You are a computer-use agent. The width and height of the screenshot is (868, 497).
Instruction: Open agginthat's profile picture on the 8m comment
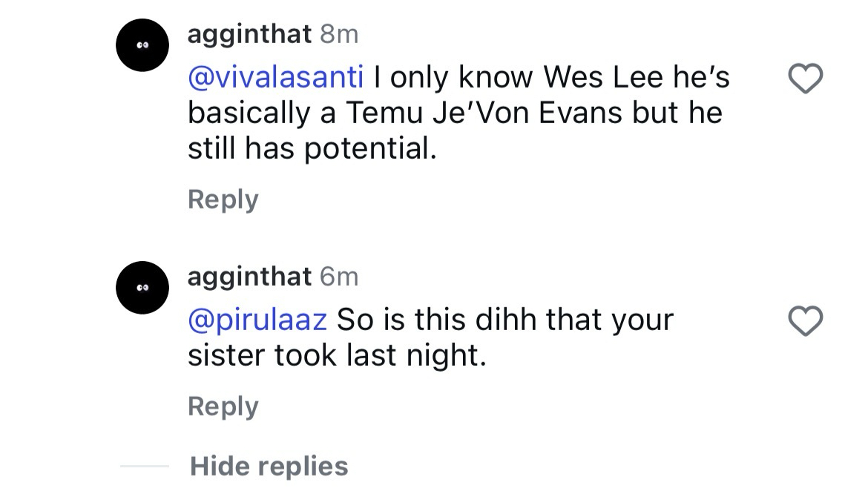(143, 45)
